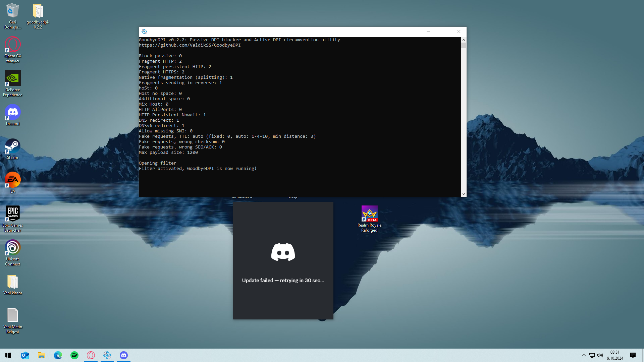Open Microsoft Edge from the taskbar
Viewport: 644px width, 362px height.
[58, 355]
